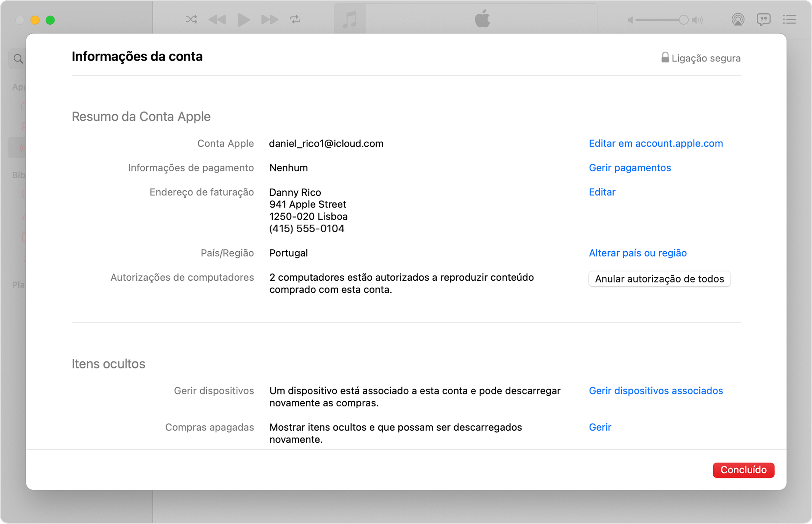The height and width of the screenshot is (524, 812).
Task: Confirm with the Concluído button
Action: point(743,470)
